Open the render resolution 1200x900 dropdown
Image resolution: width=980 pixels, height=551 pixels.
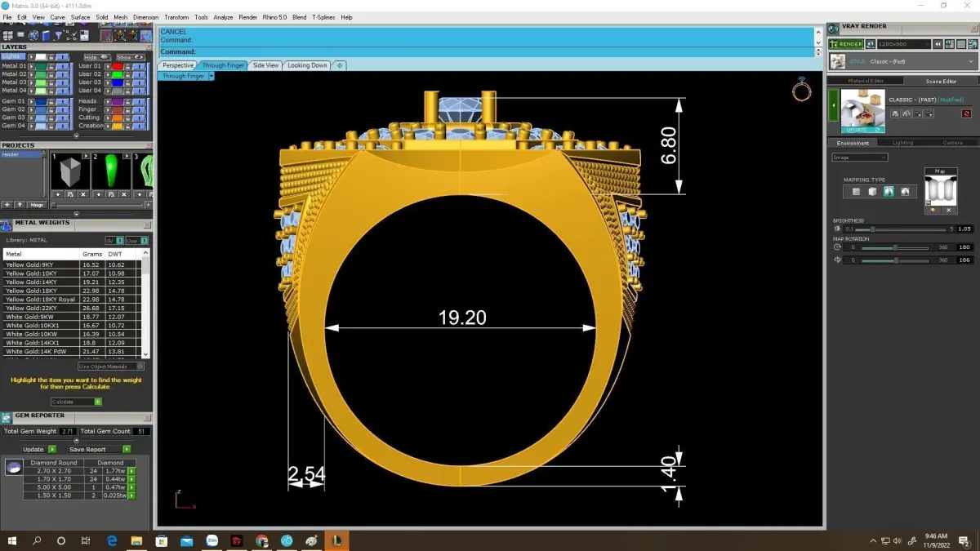pyautogui.click(x=904, y=44)
